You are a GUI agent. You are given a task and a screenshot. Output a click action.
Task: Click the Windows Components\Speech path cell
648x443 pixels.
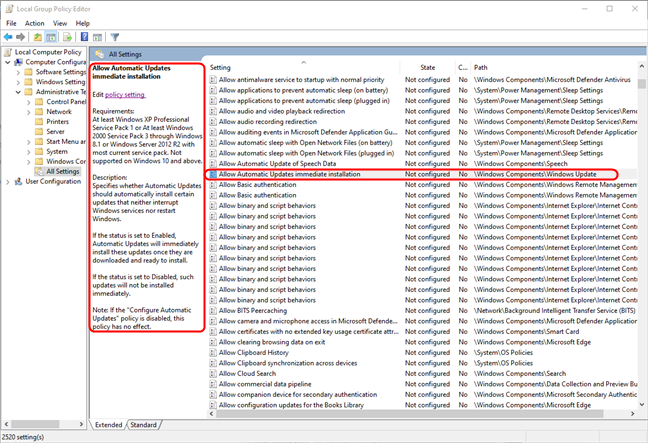(521, 164)
